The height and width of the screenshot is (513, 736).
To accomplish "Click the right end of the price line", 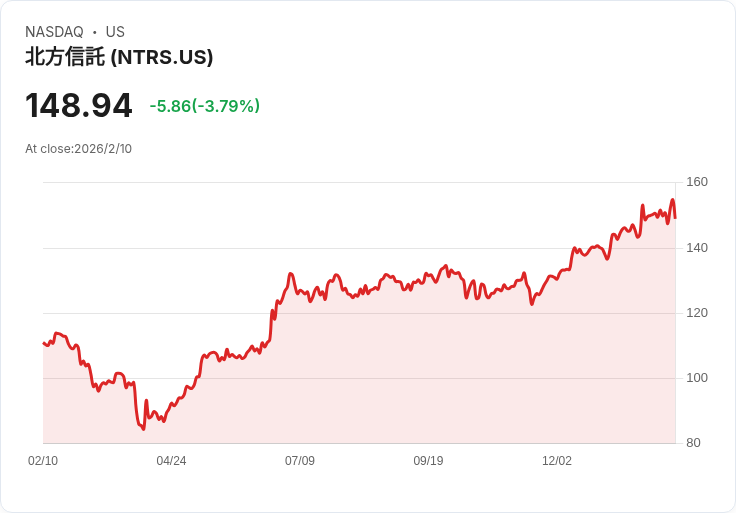I will point(675,217).
